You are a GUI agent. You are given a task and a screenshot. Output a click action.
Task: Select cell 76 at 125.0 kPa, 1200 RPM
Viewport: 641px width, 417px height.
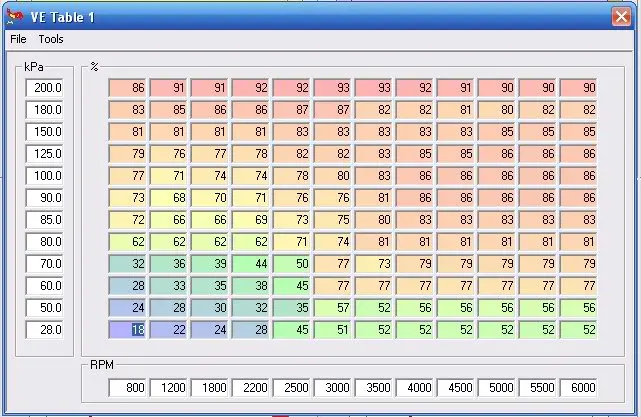tap(168, 154)
